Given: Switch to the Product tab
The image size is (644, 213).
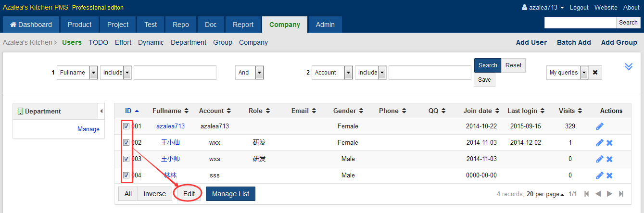Looking at the screenshot, I should click(79, 25).
